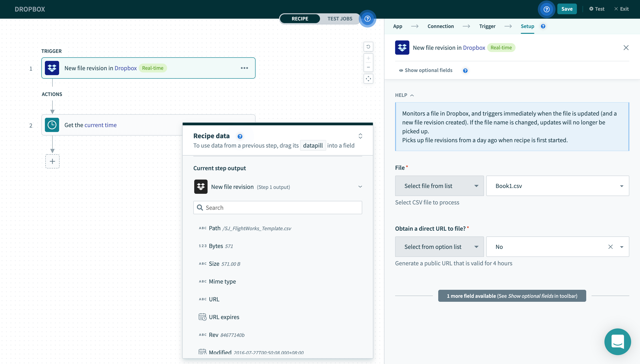Image resolution: width=640 pixels, height=364 pixels.
Task: Collapse the New file revision step output
Action: tap(360, 187)
